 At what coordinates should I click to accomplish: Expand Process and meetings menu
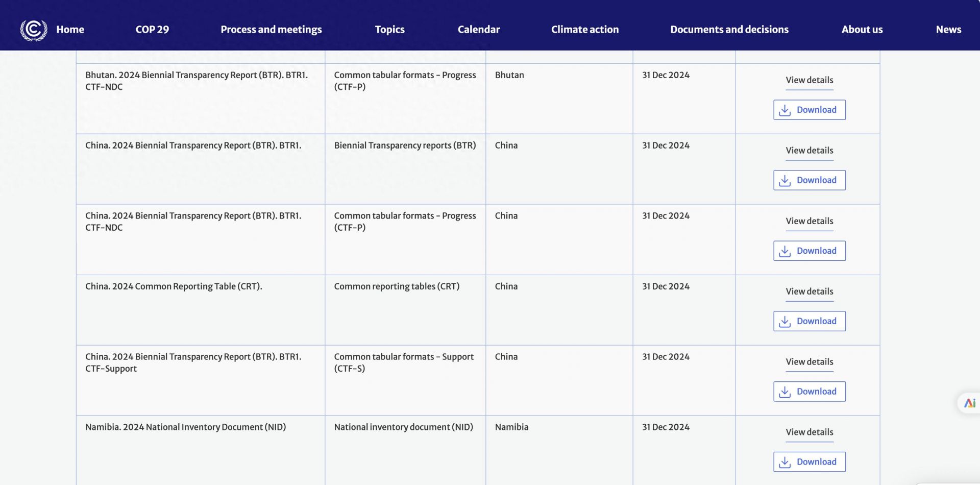tap(271, 30)
